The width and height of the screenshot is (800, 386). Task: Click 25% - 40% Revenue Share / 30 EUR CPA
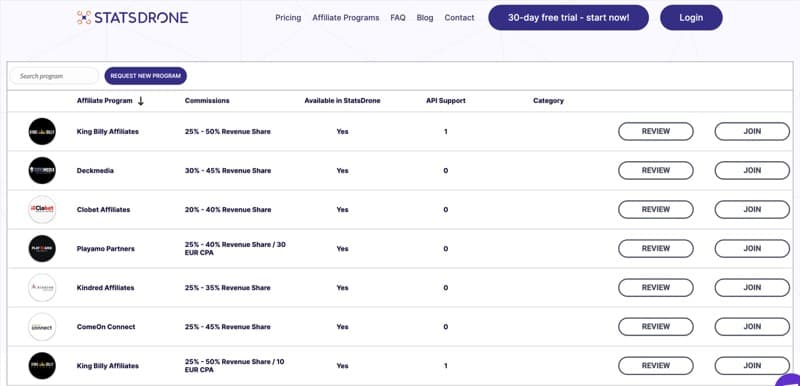(x=235, y=249)
